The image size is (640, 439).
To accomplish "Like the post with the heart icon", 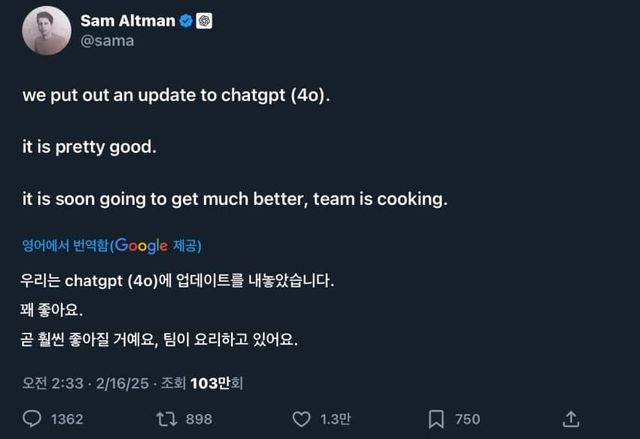I will click(301, 418).
